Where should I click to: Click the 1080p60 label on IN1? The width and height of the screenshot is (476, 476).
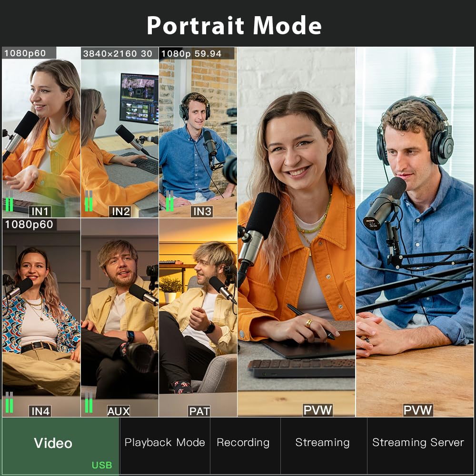pyautogui.click(x=20, y=54)
